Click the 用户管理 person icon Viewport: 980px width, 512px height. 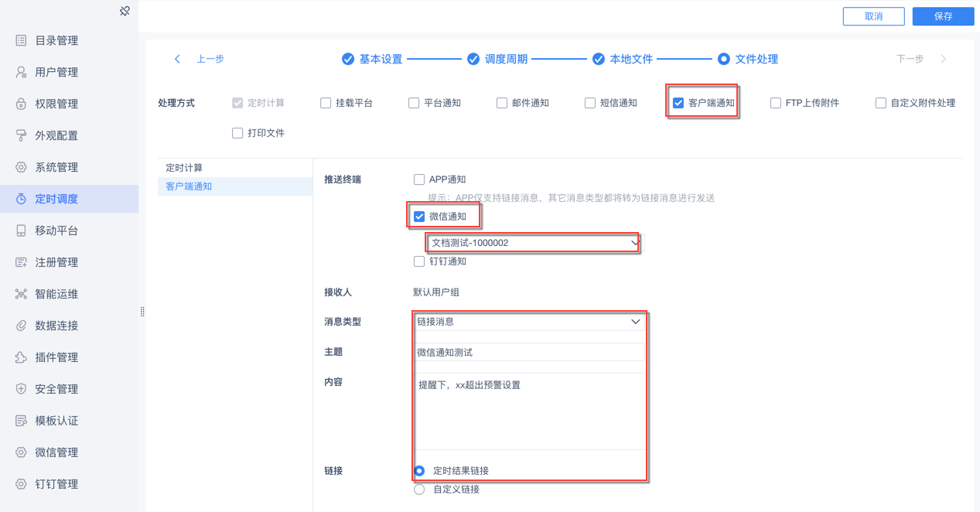tap(21, 72)
